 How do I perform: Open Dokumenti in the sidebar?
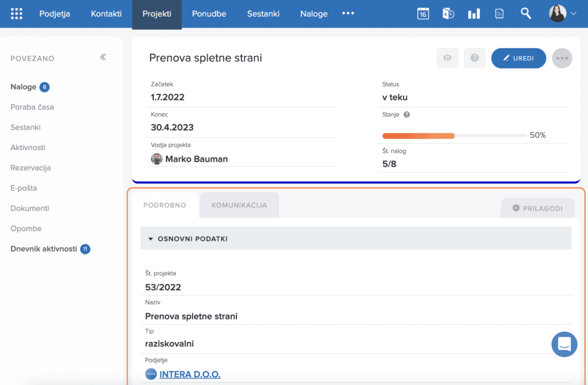pos(30,208)
